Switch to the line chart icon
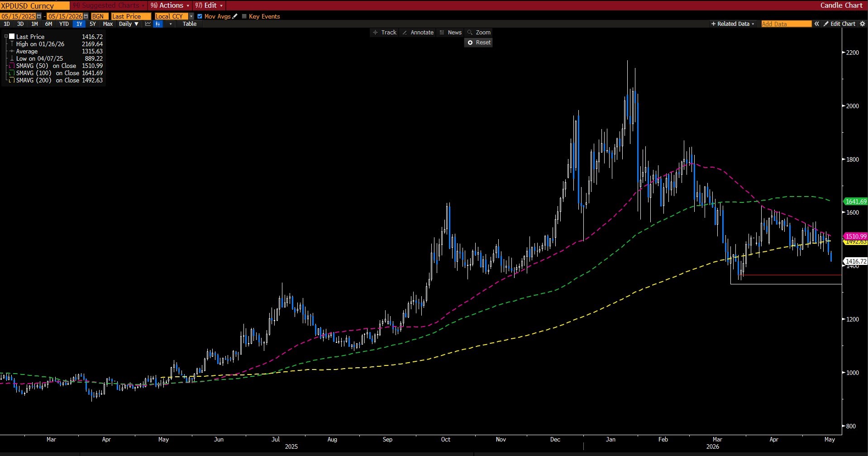 click(x=148, y=24)
